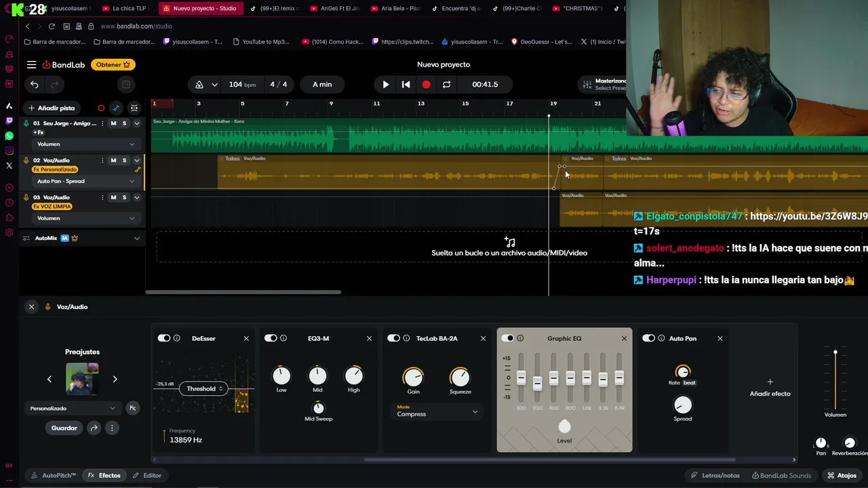
Task: Go to previous preset with left arrow
Action: pyautogui.click(x=49, y=379)
